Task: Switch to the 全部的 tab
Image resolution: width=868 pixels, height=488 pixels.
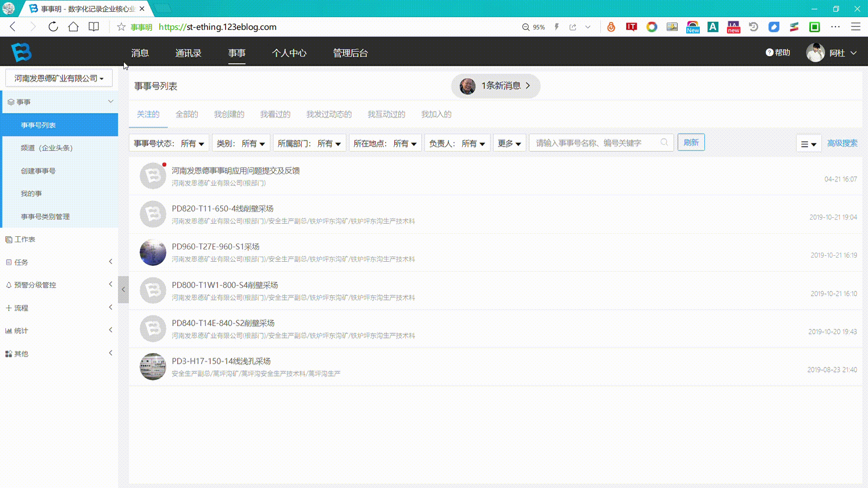Action: [x=187, y=114]
